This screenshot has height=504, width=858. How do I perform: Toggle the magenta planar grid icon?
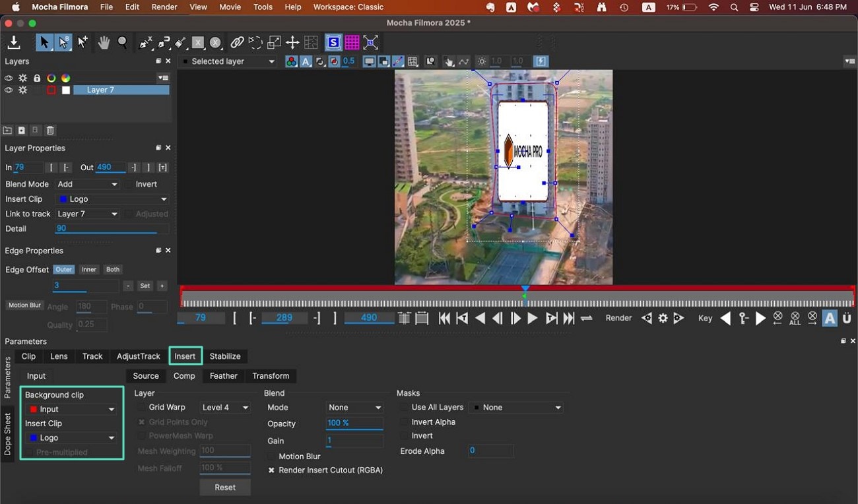pos(352,43)
